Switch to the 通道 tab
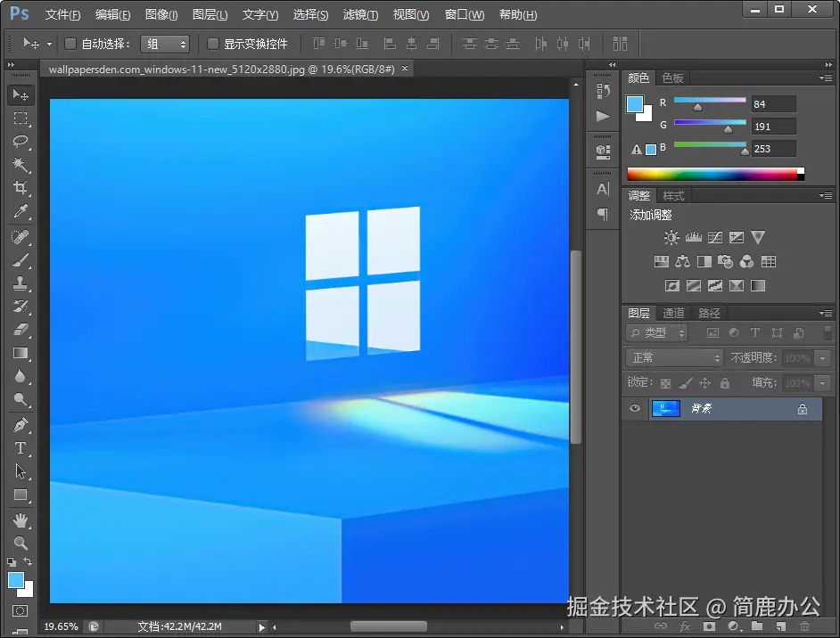The image size is (840, 638). point(673,313)
